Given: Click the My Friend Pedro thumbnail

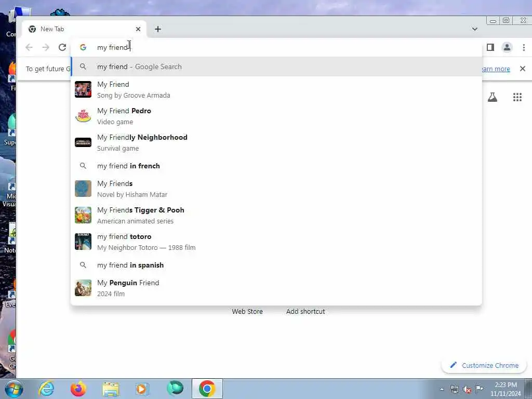Looking at the screenshot, I should (x=83, y=116).
